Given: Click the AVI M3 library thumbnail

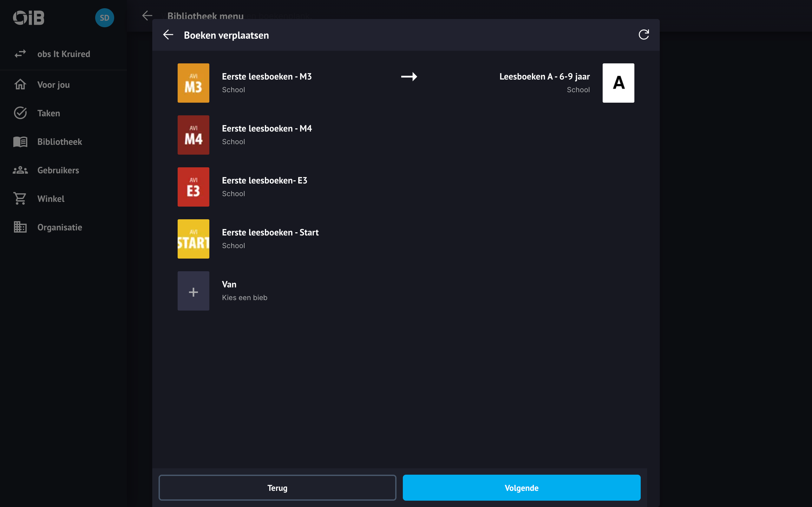Looking at the screenshot, I should point(193,83).
